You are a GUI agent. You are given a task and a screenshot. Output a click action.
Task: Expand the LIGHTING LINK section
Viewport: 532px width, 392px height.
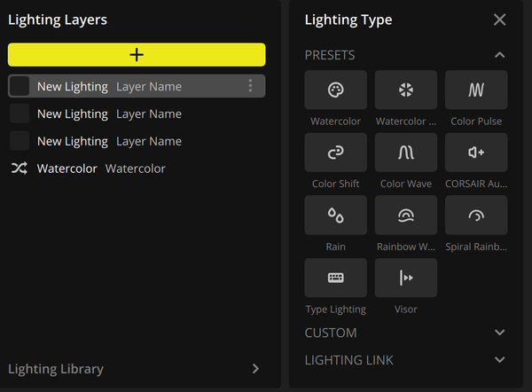(x=499, y=360)
